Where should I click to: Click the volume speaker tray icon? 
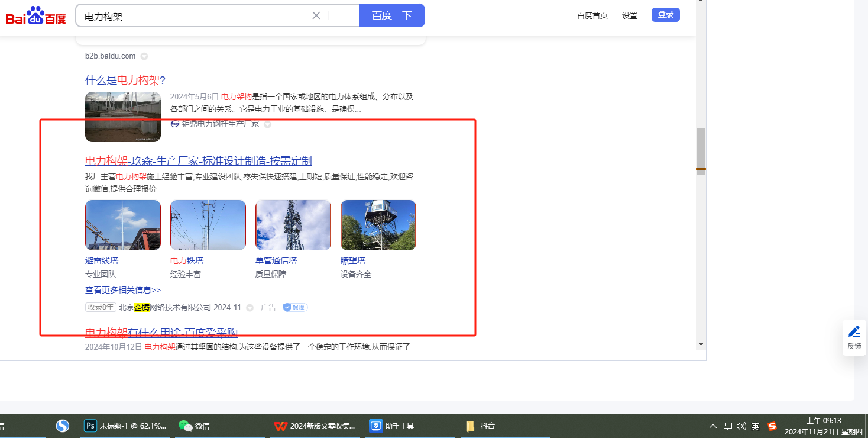pyautogui.click(x=741, y=426)
